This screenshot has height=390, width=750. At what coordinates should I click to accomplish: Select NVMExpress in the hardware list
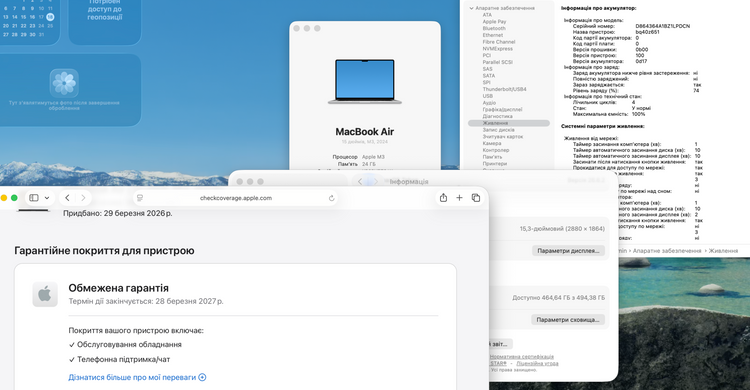coord(497,48)
